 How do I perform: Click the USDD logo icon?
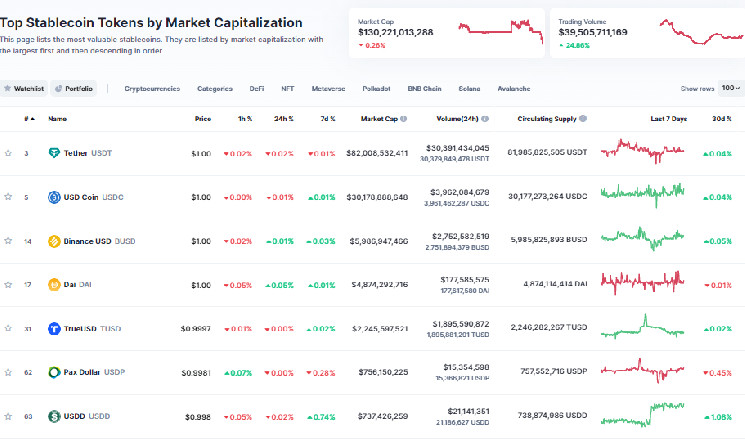[x=54, y=416]
